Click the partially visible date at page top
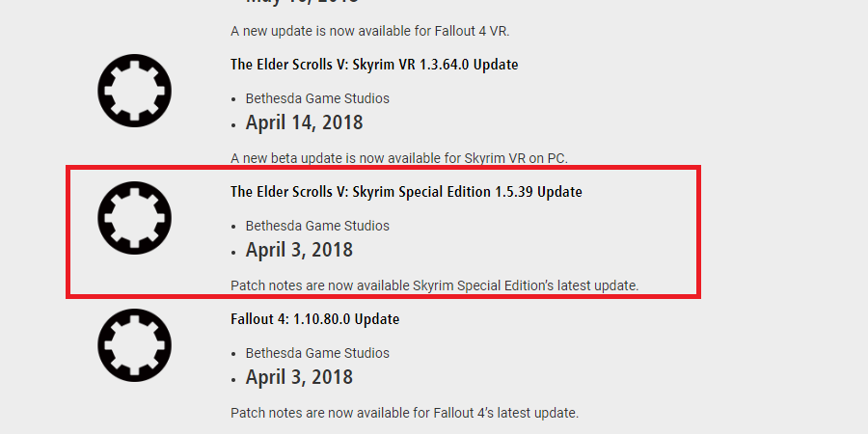Image resolution: width=868 pixels, height=434 pixels. (302, 2)
